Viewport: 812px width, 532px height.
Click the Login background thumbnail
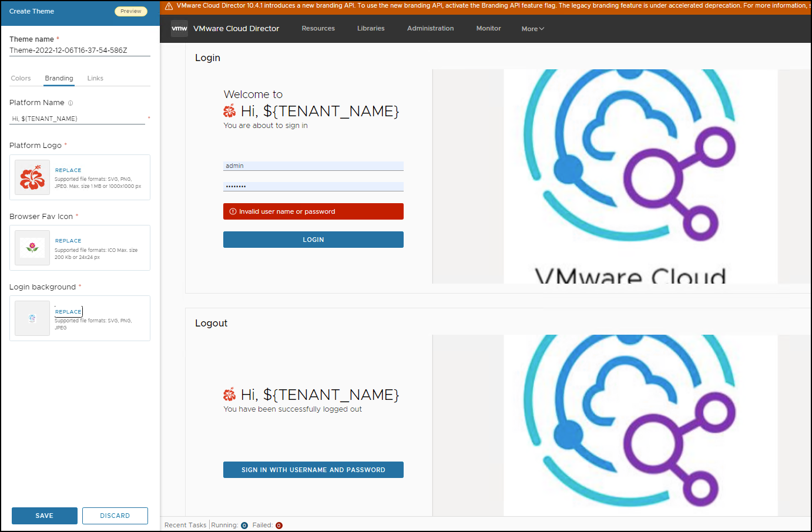pos(32,318)
